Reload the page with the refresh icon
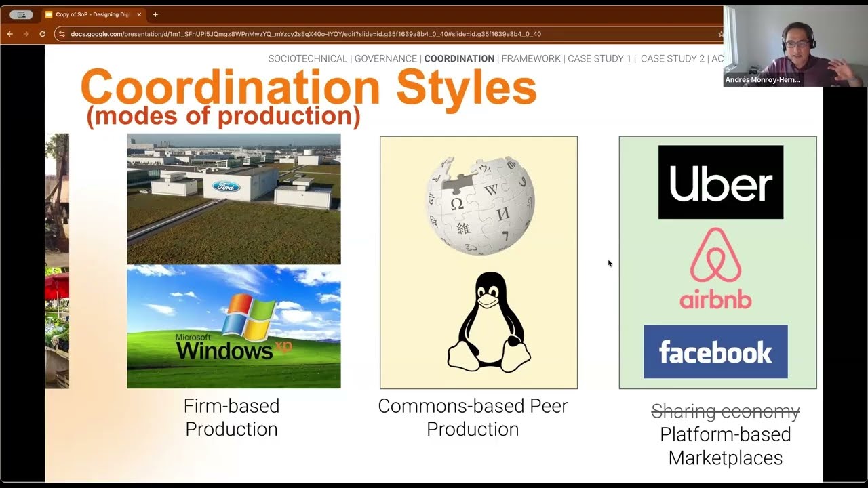This screenshot has width=868, height=488. click(42, 34)
